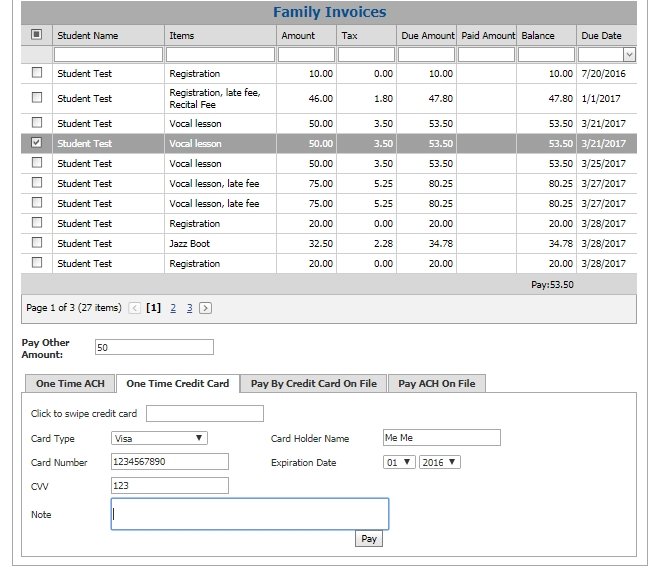Go to previous page arrow in pager
660x575 pixels.
[136, 308]
